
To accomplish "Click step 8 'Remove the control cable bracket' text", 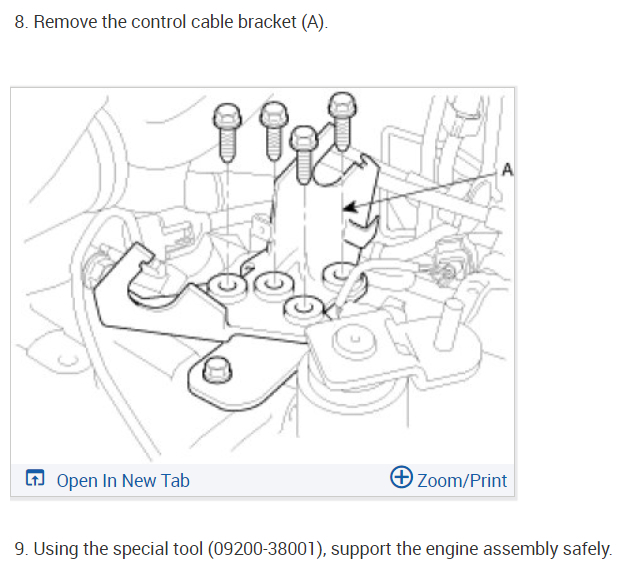I will 171,22.
